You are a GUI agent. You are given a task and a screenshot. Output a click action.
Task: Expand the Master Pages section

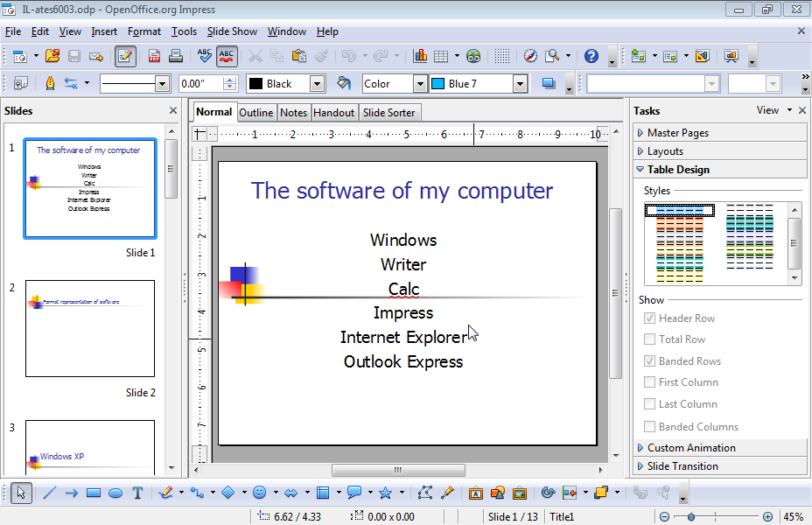click(720, 132)
